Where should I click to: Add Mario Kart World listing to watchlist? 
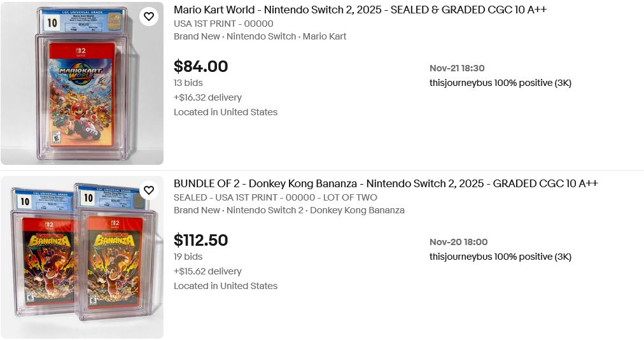(x=149, y=17)
